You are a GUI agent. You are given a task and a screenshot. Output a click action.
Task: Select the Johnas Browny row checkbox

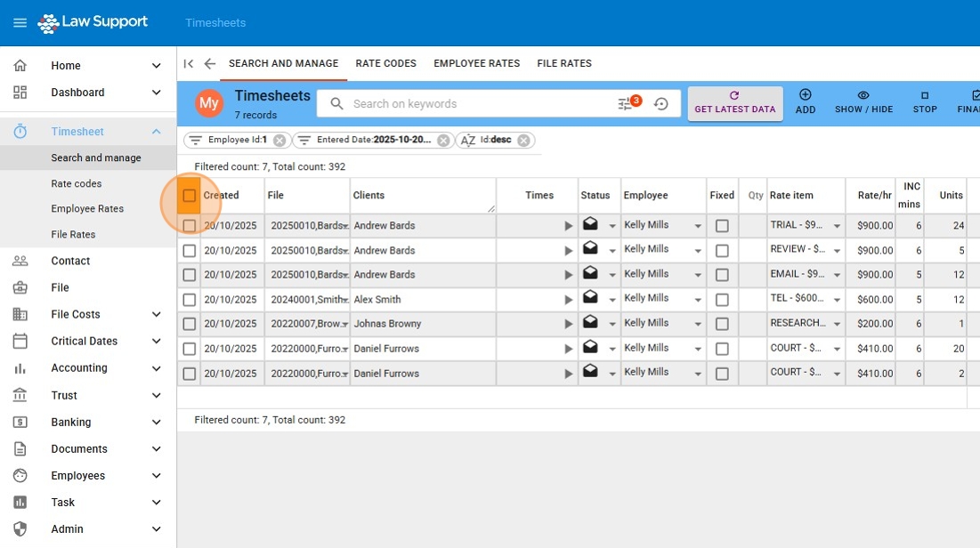(x=190, y=325)
